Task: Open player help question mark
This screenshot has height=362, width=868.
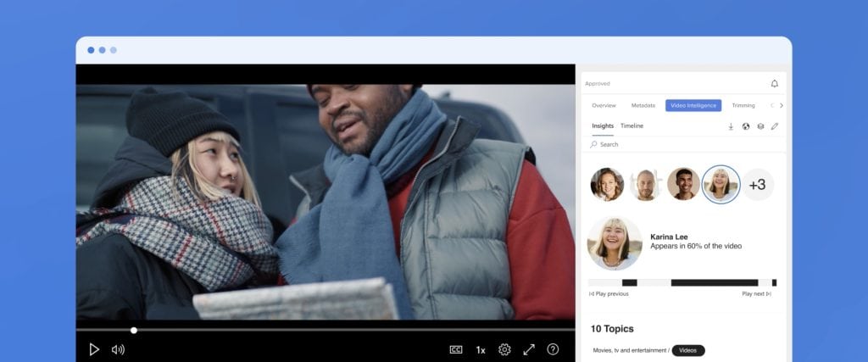Action: (553, 349)
